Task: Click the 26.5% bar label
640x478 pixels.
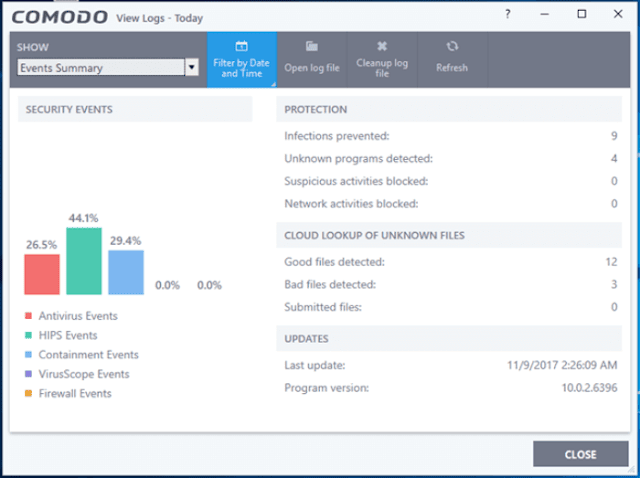Action: coord(42,245)
